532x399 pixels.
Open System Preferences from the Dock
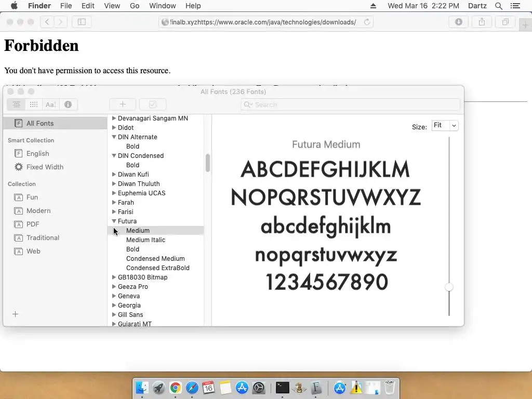click(259, 388)
